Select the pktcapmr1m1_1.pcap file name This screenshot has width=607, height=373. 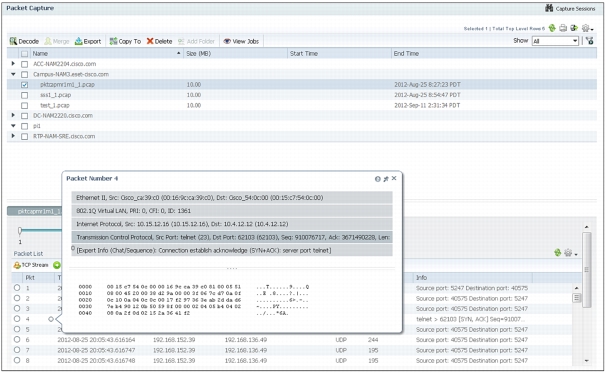(67, 84)
